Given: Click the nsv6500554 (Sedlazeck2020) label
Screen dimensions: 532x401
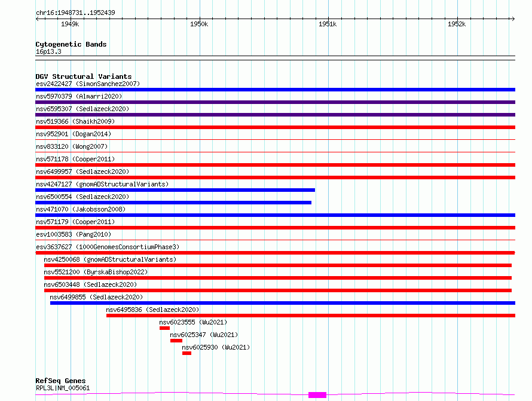Looking at the screenshot, I should [82, 197].
